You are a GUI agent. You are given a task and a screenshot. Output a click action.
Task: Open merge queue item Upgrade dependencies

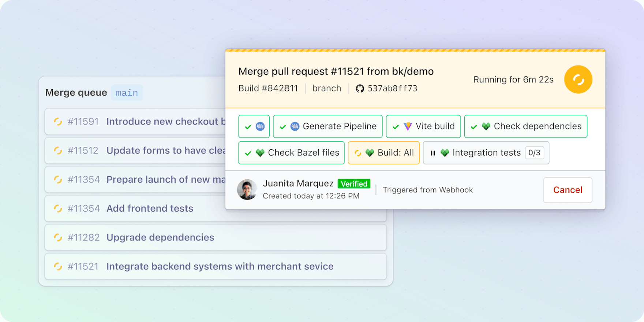coord(160,237)
